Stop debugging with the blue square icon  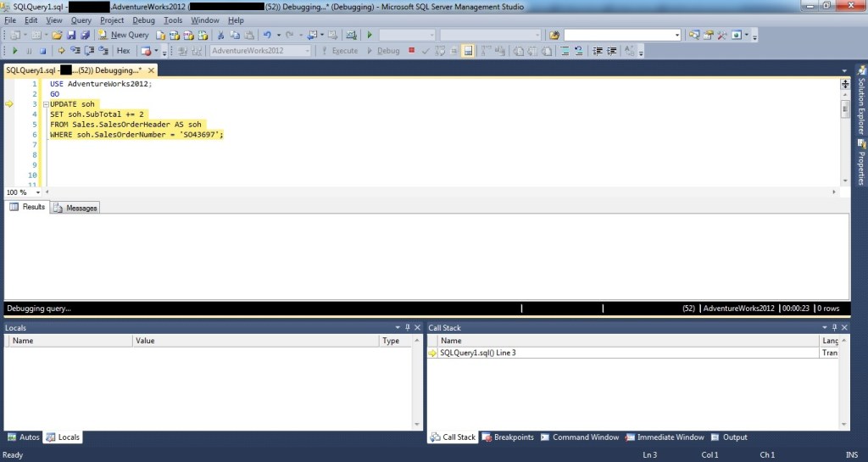(42, 51)
